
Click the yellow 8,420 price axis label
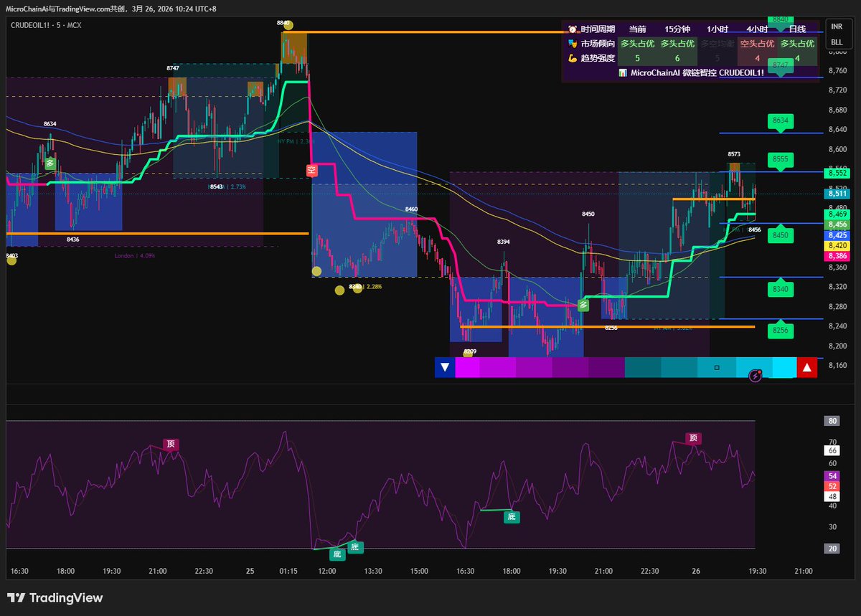[837, 245]
